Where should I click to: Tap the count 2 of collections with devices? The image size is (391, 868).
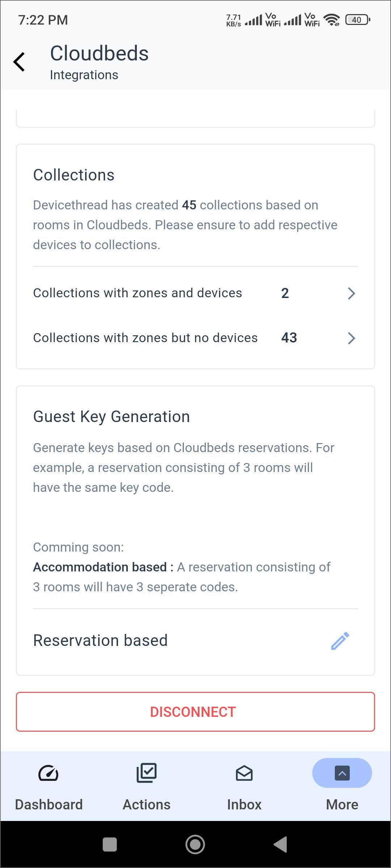click(x=285, y=293)
